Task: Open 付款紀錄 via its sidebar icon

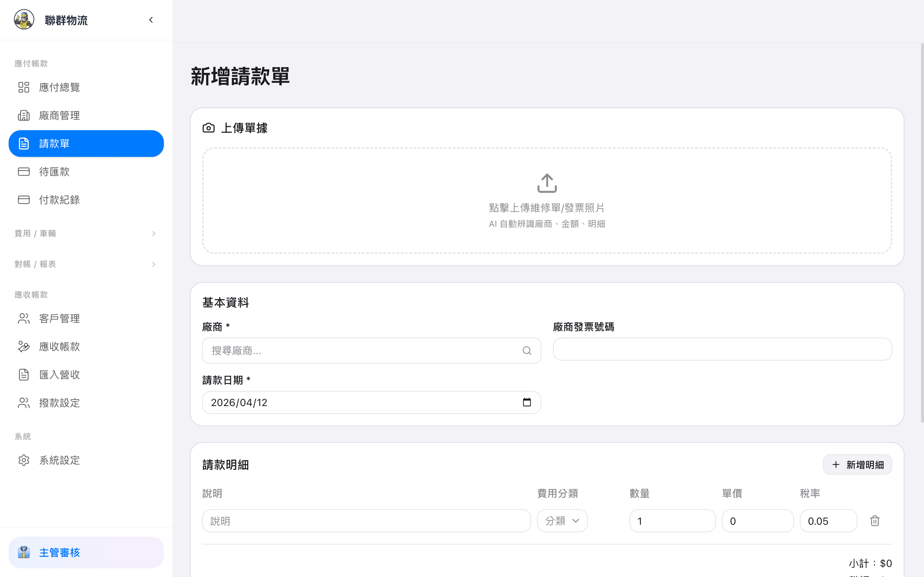Action: pos(24,199)
